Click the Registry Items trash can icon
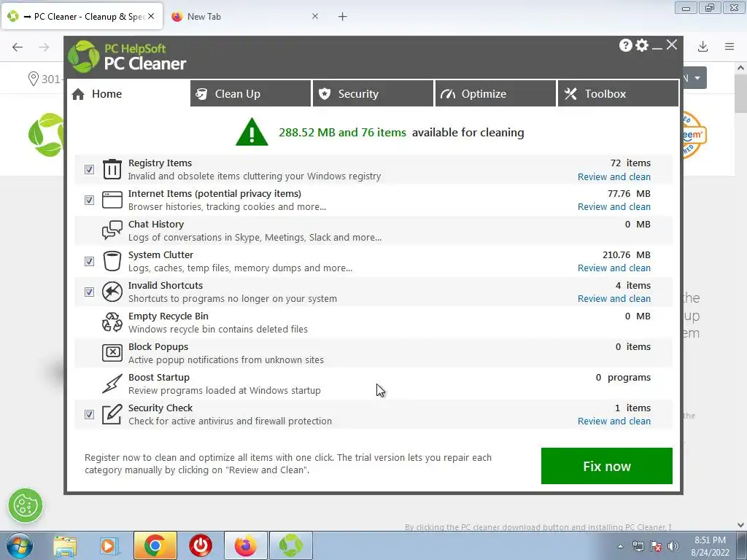Image resolution: width=747 pixels, height=560 pixels. point(112,169)
